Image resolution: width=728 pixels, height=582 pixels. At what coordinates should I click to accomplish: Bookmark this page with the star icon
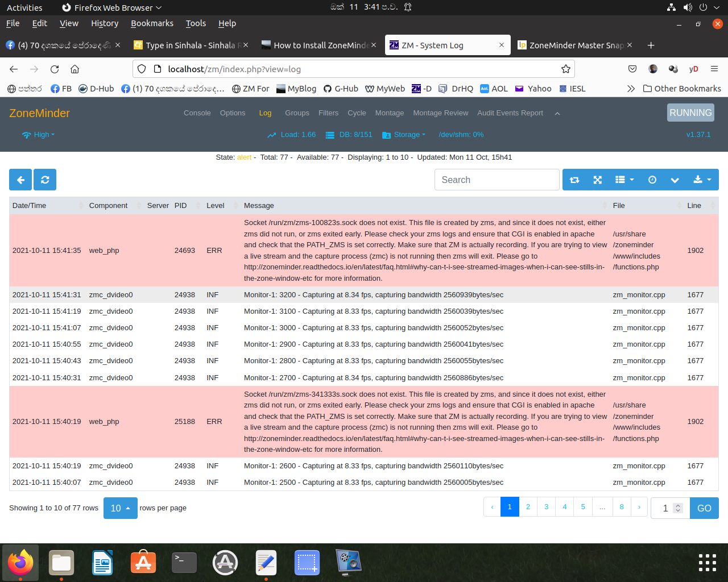click(x=565, y=69)
